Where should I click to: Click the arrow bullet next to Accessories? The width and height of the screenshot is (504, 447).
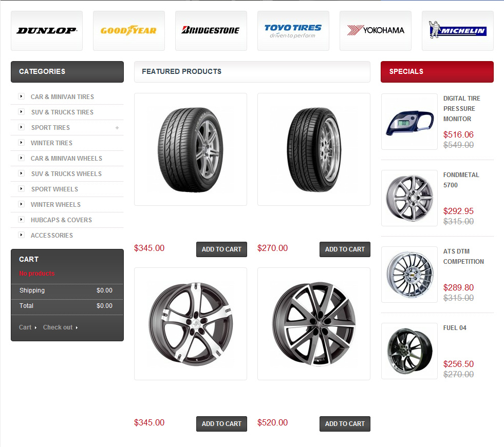[x=21, y=235]
